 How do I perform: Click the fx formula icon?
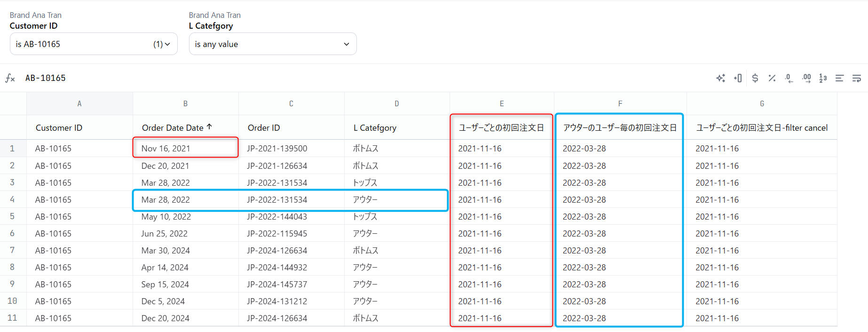[10, 78]
